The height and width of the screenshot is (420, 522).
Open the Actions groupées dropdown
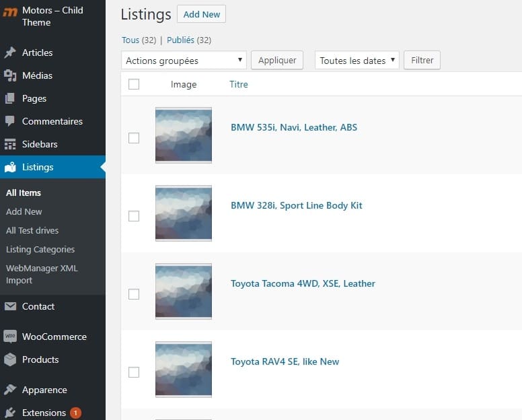[184, 61]
